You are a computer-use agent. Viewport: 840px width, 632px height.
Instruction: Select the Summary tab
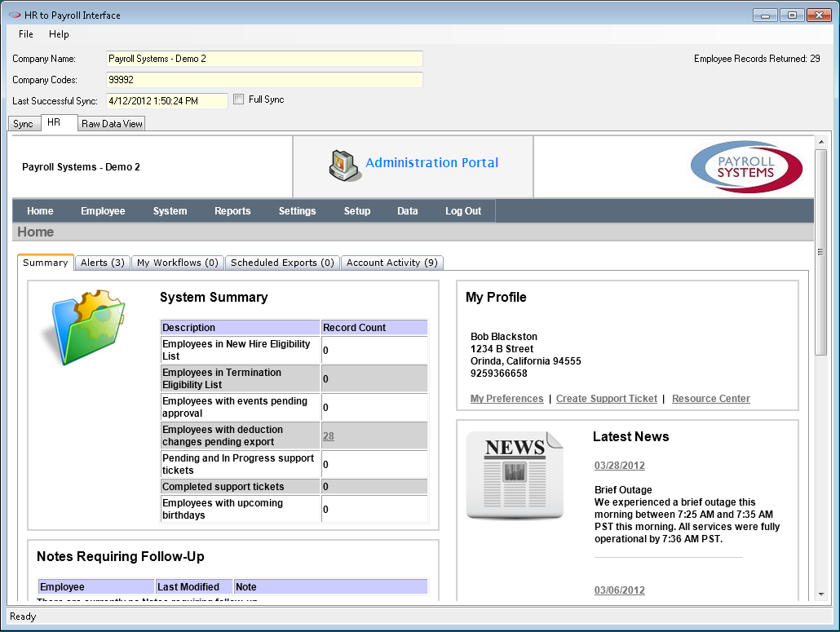pyautogui.click(x=46, y=263)
